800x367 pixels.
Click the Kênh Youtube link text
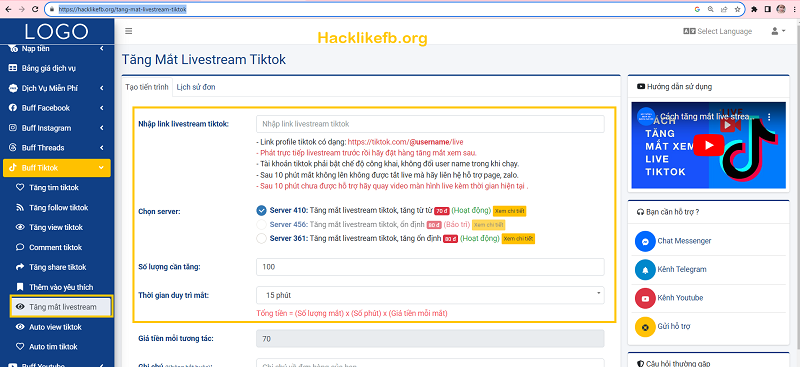[681, 298]
